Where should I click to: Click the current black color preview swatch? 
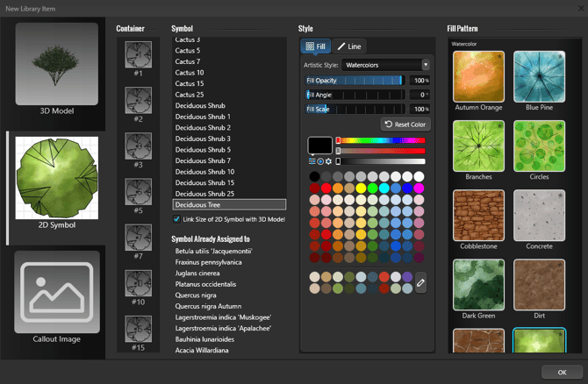point(319,146)
